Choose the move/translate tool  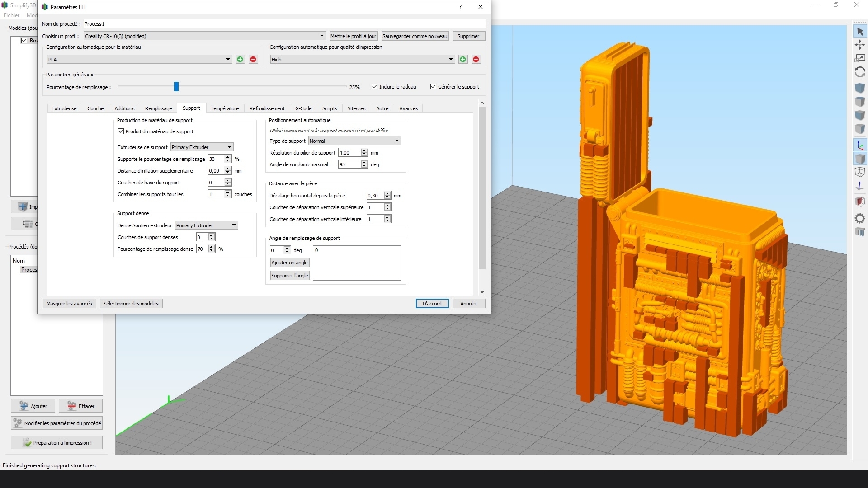click(860, 45)
